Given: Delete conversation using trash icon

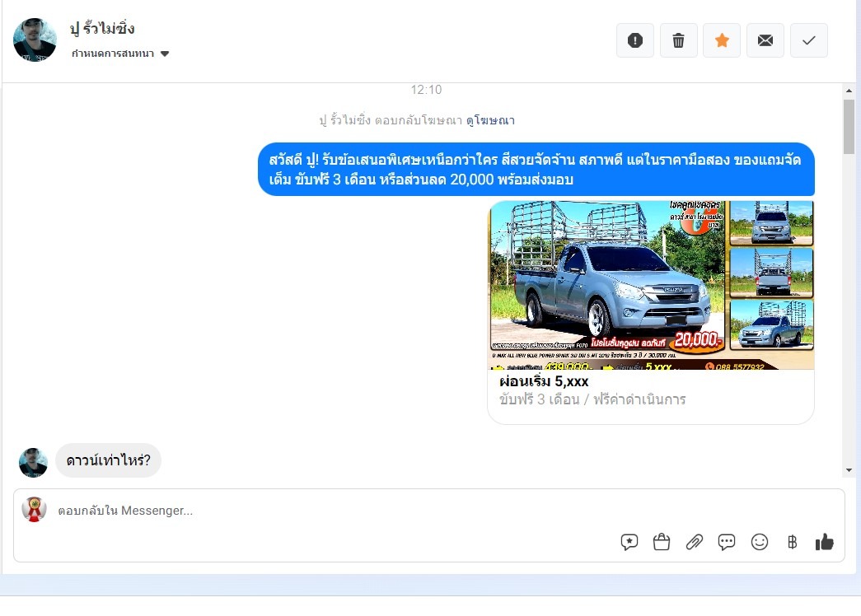Looking at the screenshot, I should tap(678, 40).
